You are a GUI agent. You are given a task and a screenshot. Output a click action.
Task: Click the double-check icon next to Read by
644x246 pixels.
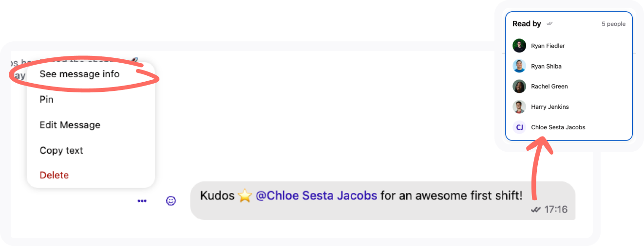549,24
